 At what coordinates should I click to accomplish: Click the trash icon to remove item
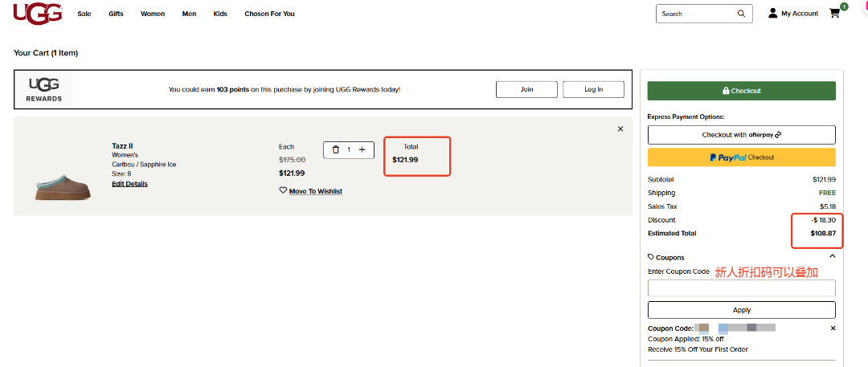(336, 149)
